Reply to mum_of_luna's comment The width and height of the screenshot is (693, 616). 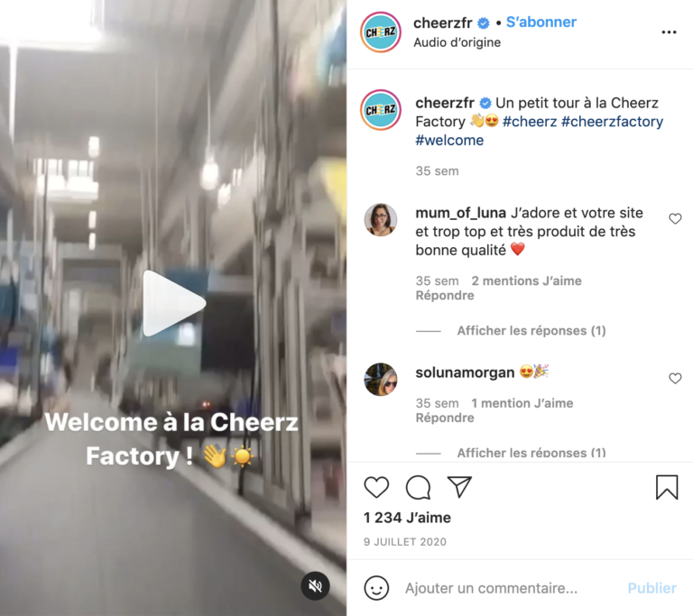[x=445, y=295]
